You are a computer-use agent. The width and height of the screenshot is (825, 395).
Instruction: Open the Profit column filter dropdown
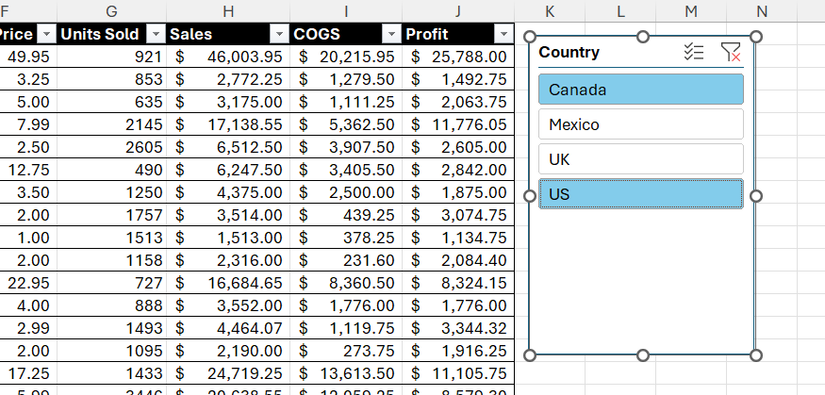[x=504, y=34]
